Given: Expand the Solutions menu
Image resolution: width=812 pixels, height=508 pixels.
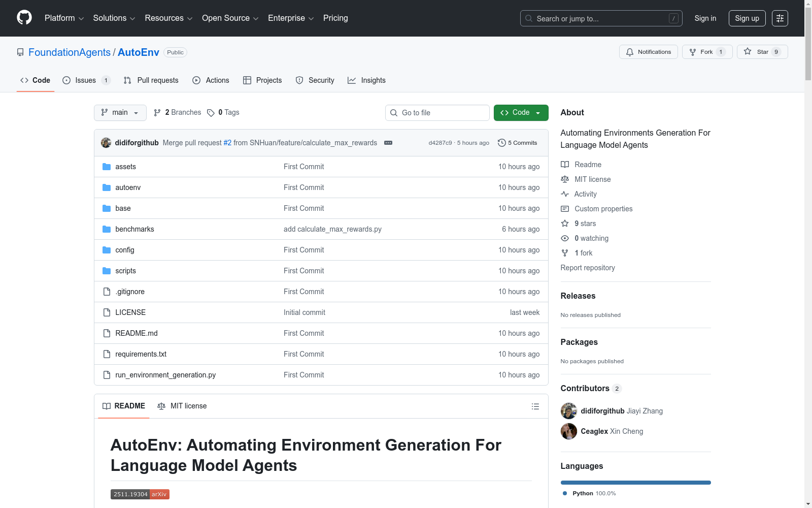Looking at the screenshot, I should (114, 18).
